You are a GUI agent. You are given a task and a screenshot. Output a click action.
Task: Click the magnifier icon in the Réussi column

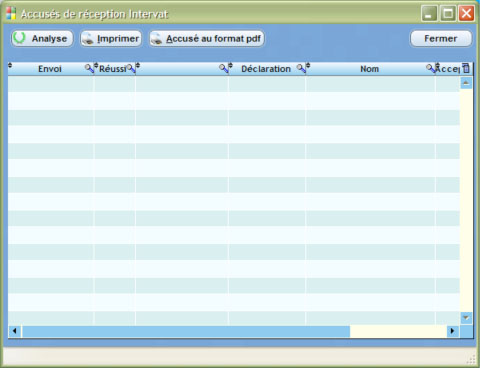(131, 69)
